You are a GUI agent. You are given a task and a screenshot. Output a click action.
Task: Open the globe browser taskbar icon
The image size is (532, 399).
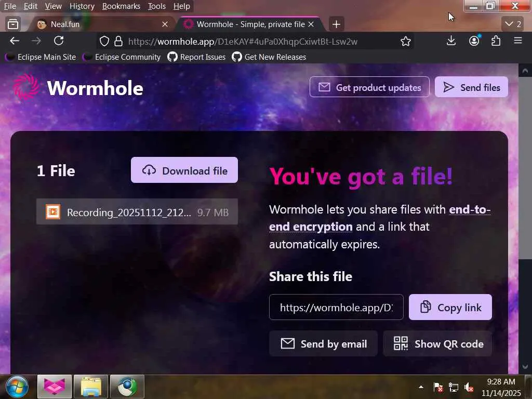pyautogui.click(x=127, y=387)
